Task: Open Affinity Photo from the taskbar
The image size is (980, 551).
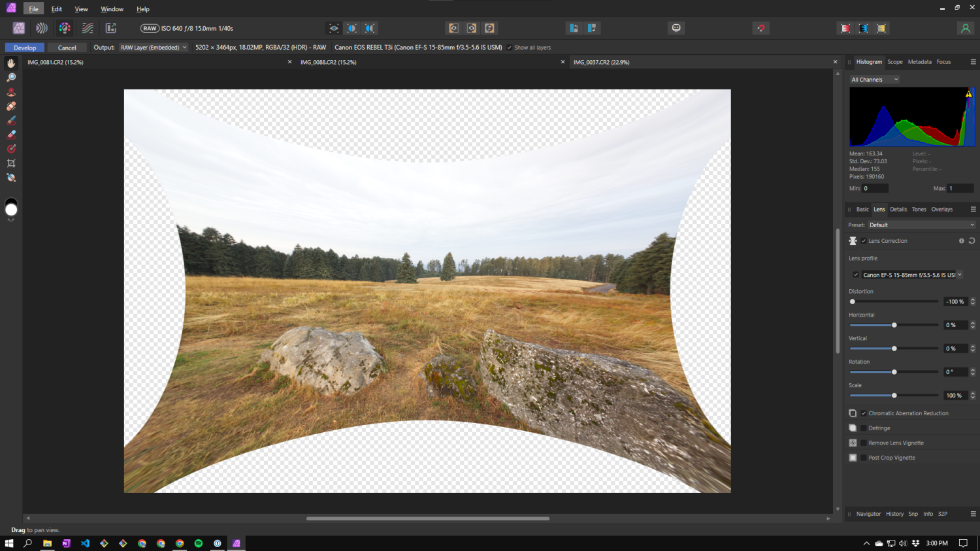Action: pos(236,543)
